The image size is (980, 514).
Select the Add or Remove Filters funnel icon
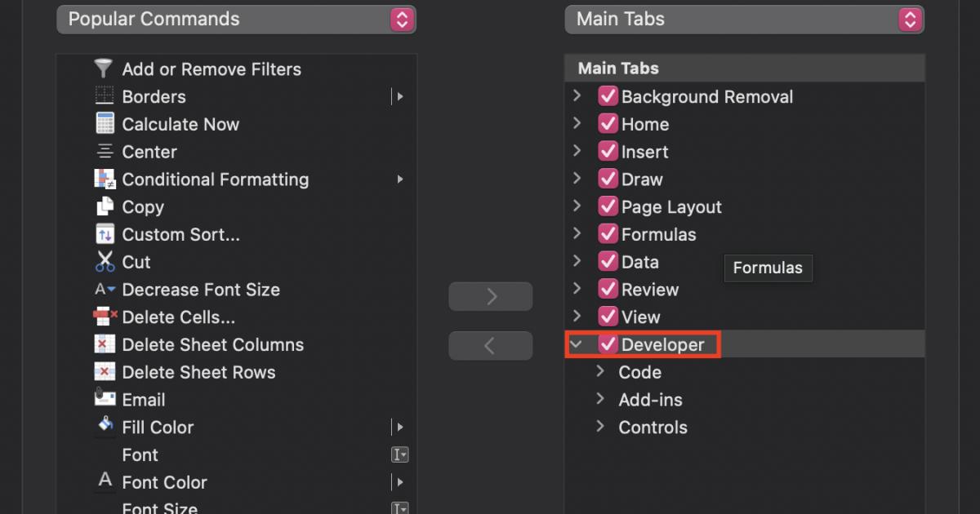click(104, 69)
